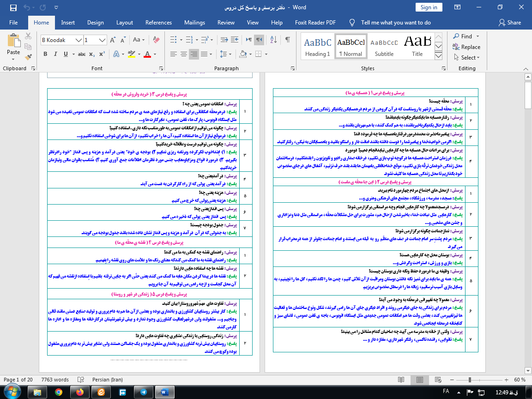Open Font dialog launcher
Screen dimensions: 532x399
point(161,68)
